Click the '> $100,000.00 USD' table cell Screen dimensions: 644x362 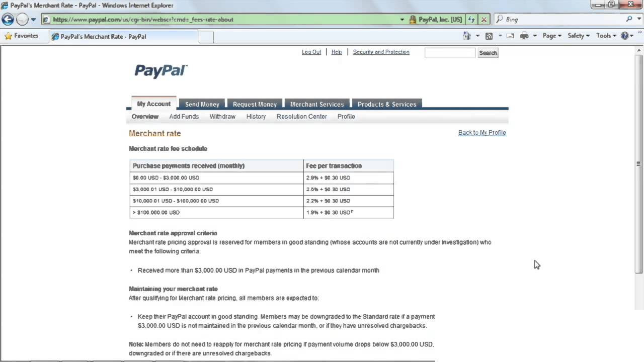click(x=216, y=213)
